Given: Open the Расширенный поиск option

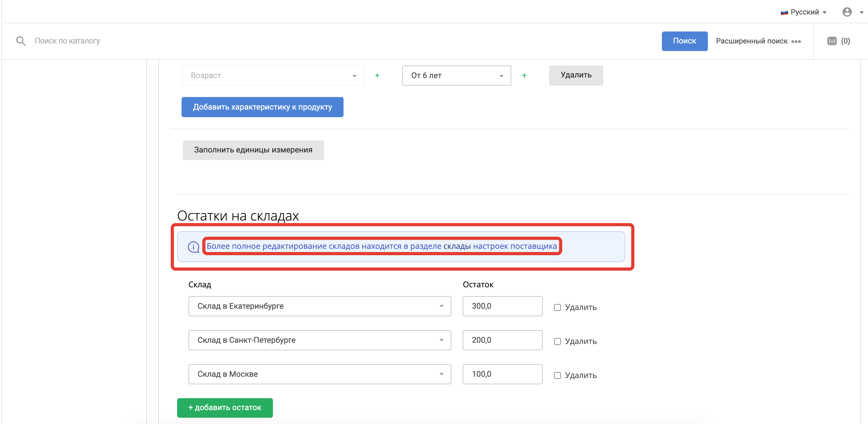Looking at the screenshot, I should point(751,41).
